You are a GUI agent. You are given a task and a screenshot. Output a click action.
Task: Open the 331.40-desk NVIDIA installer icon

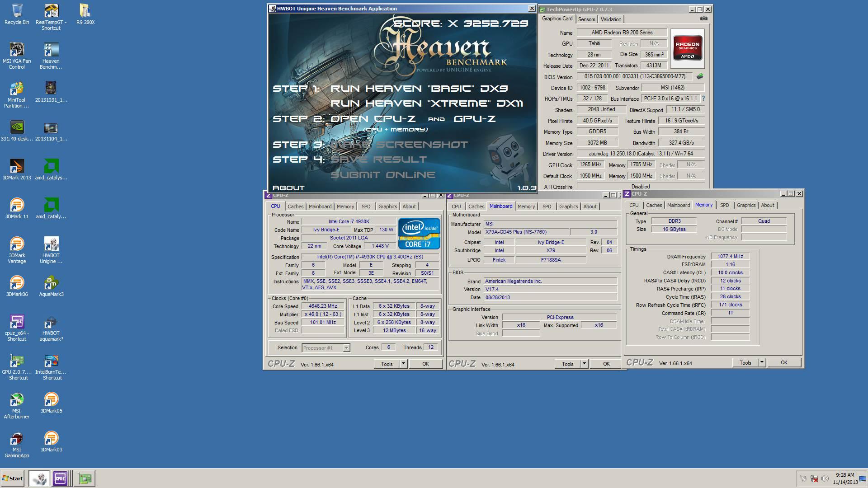(x=17, y=131)
